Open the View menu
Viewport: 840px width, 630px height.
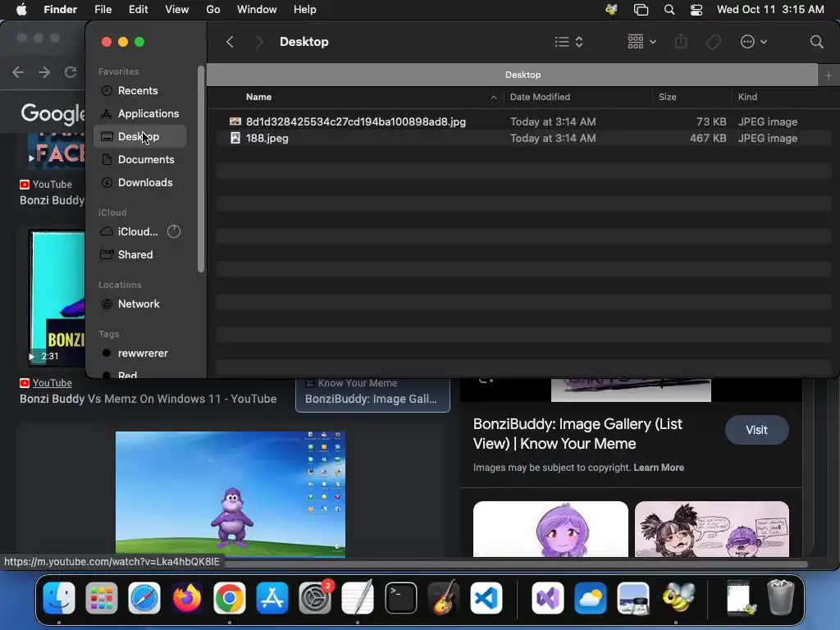click(x=177, y=10)
